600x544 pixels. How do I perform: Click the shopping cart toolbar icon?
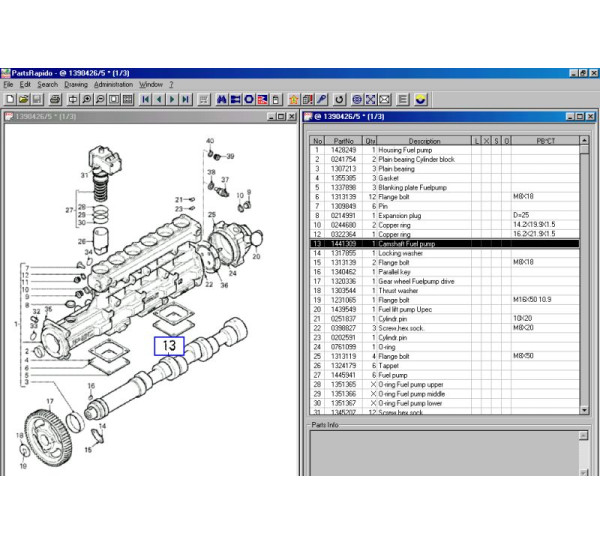tap(204, 100)
